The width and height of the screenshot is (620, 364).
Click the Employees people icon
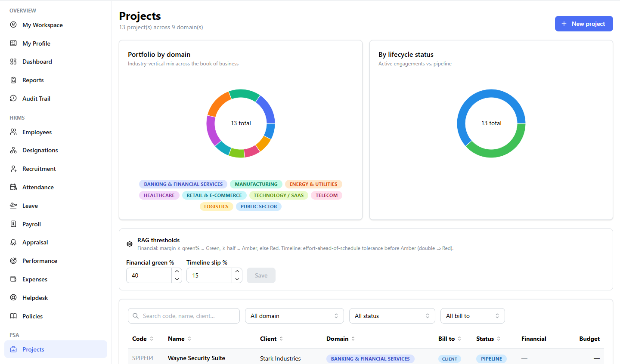[13, 132]
